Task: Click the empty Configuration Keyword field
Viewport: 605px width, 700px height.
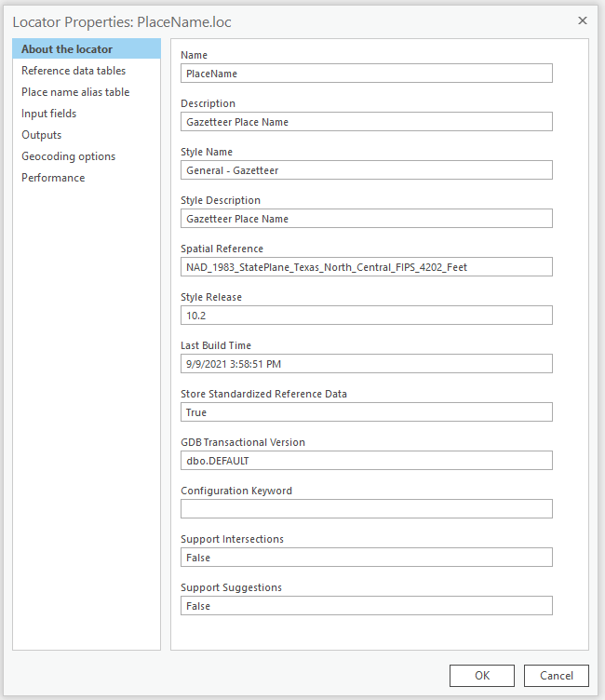Action: click(x=366, y=509)
